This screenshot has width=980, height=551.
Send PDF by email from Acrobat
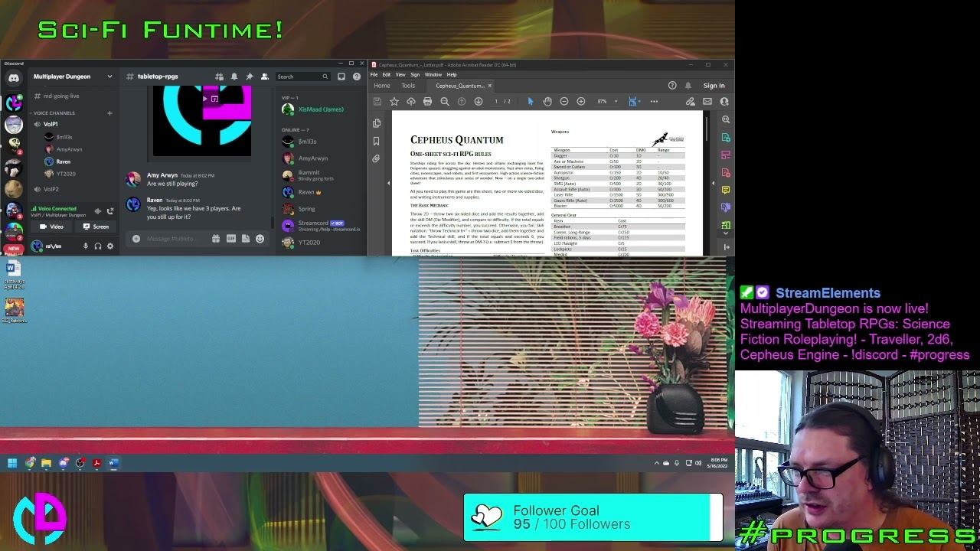[x=707, y=102]
